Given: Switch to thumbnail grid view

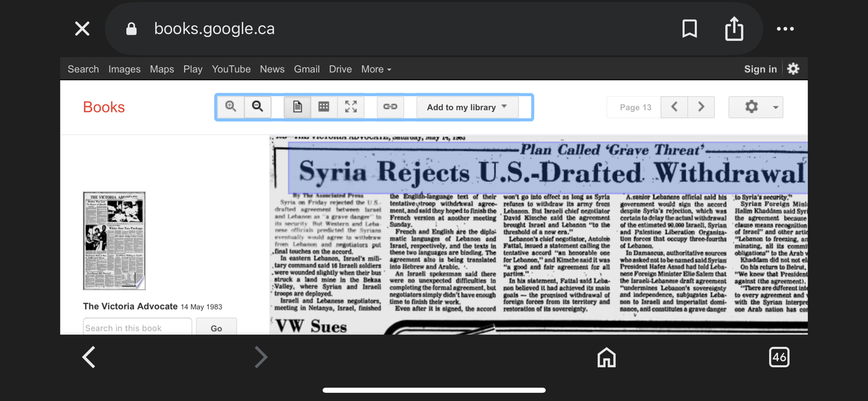Looking at the screenshot, I should coord(324,107).
